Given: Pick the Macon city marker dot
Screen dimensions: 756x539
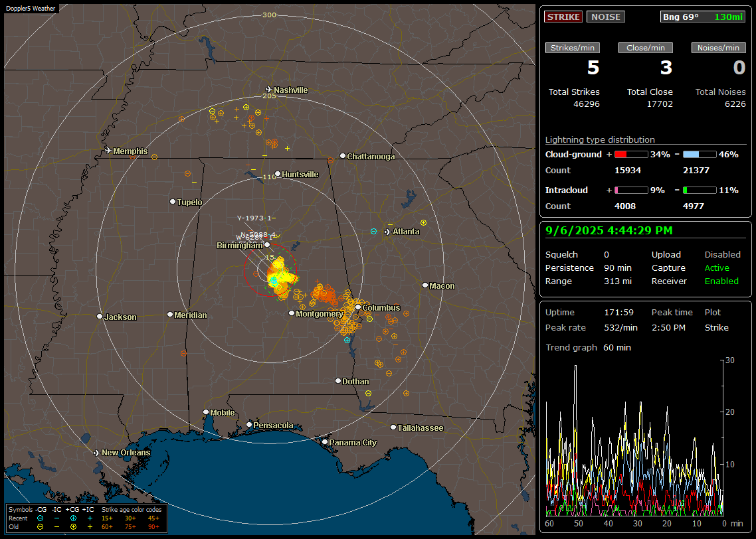Looking at the screenshot, I should coord(425,285).
